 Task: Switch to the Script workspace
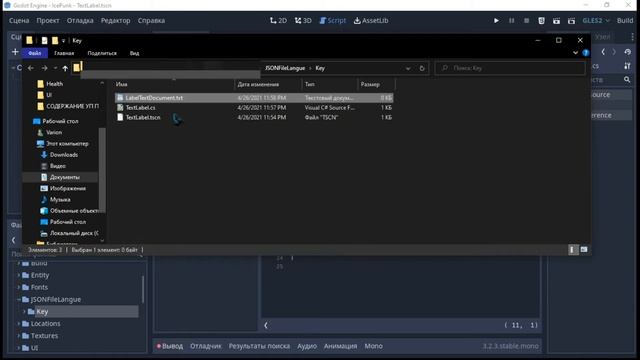coord(332,20)
